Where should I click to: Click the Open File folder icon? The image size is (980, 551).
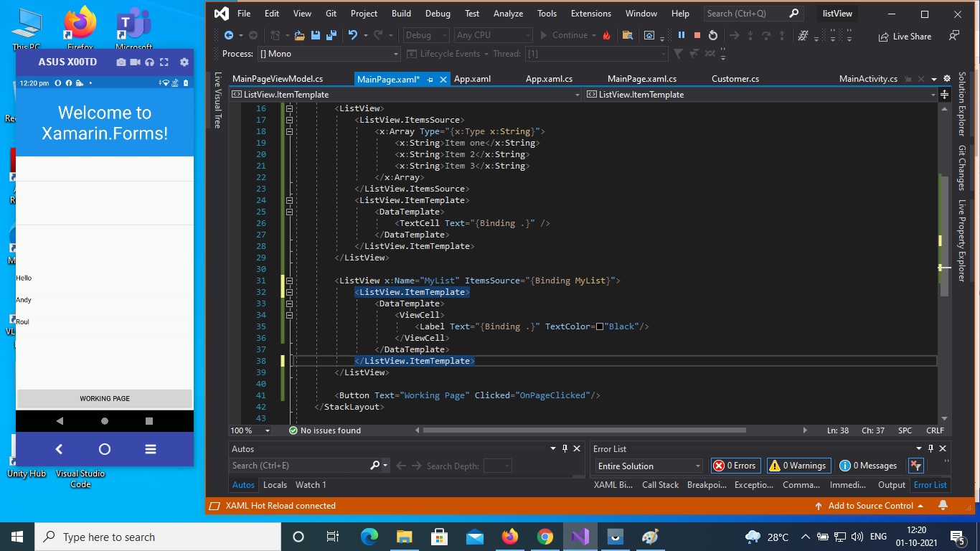tap(299, 35)
